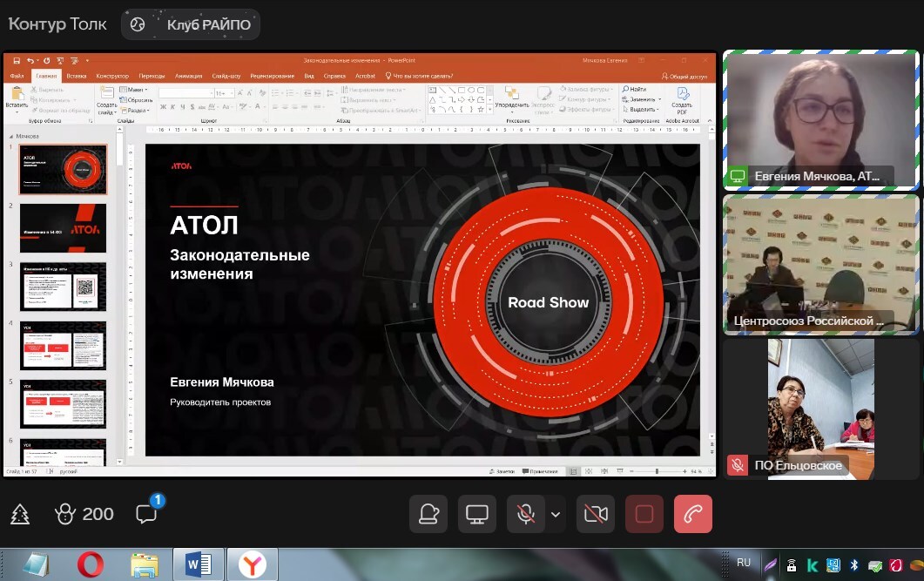The image size is (924, 581).
Task: Click the Создать слайд button
Action: click(106, 101)
